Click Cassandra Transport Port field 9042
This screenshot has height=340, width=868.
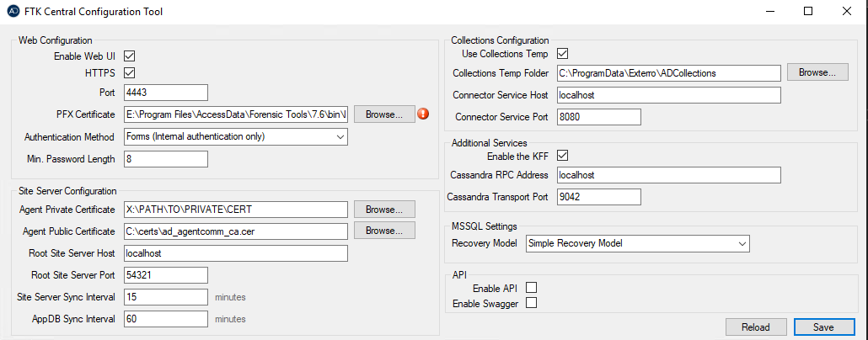point(599,197)
